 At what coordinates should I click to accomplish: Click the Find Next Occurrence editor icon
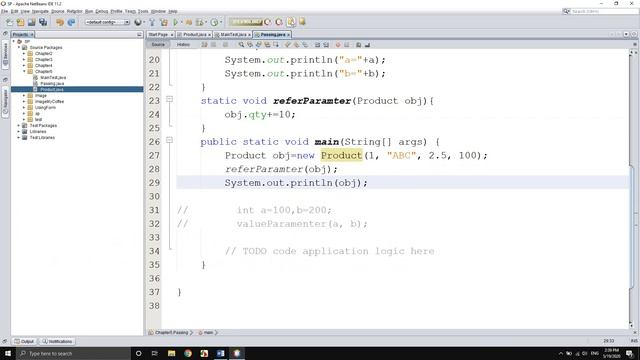click(x=258, y=44)
